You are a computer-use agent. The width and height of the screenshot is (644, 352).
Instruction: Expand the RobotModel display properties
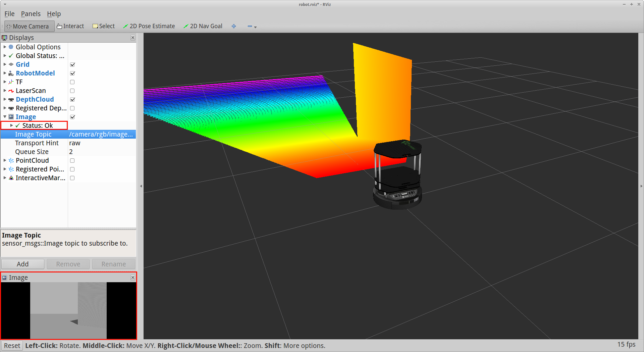pos(5,73)
